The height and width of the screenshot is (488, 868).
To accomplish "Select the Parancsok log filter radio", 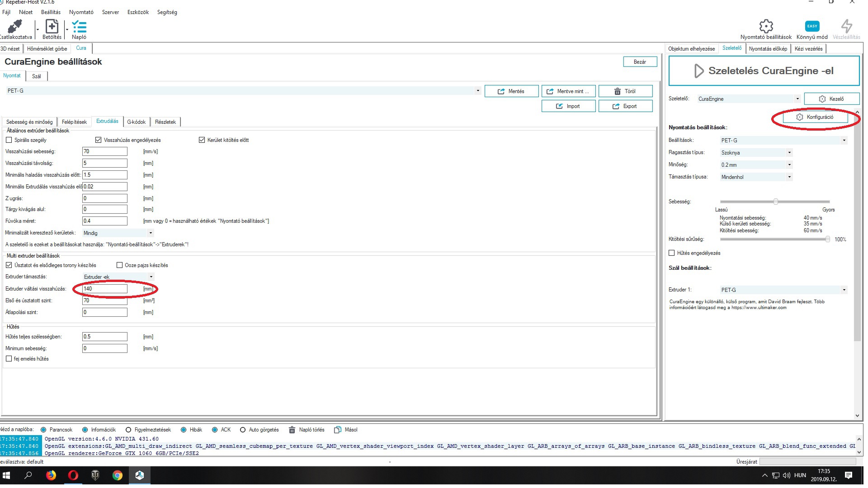I will tap(43, 430).
